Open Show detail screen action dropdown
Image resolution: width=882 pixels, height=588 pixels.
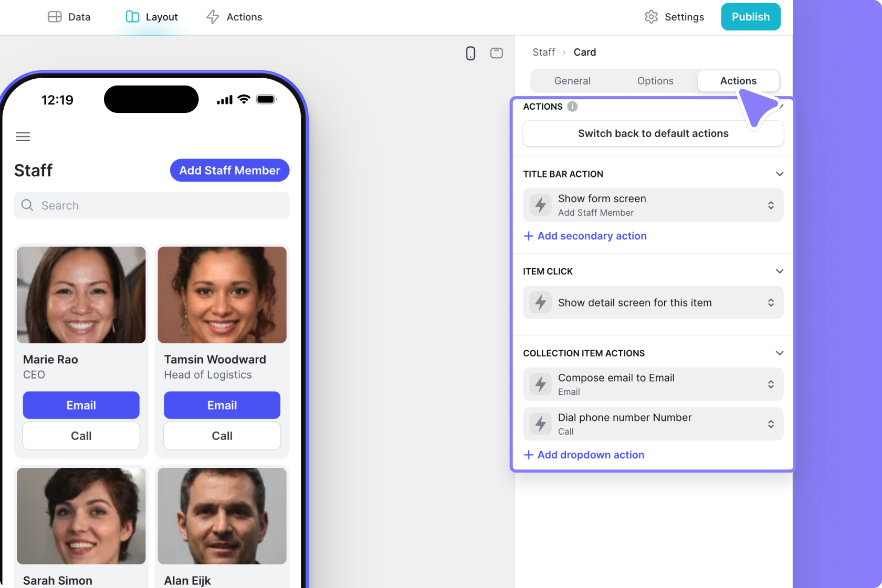770,302
